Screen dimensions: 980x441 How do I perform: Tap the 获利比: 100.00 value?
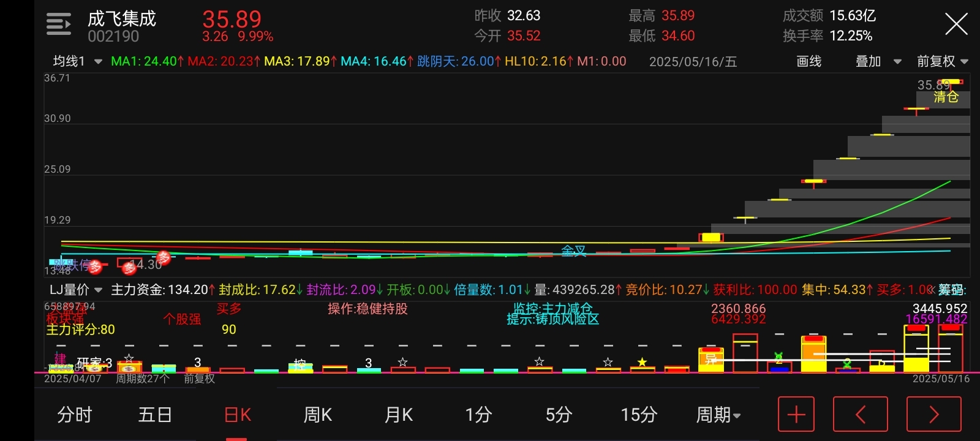[x=755, y=290]
